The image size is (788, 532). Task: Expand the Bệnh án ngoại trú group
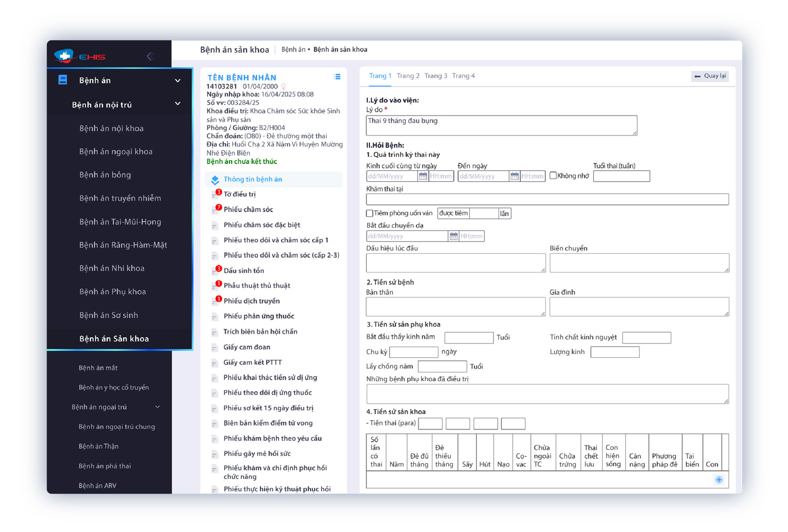(157, 407)
